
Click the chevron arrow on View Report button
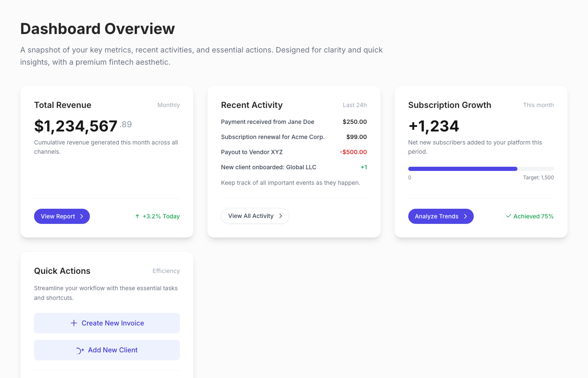click(81, 216)
